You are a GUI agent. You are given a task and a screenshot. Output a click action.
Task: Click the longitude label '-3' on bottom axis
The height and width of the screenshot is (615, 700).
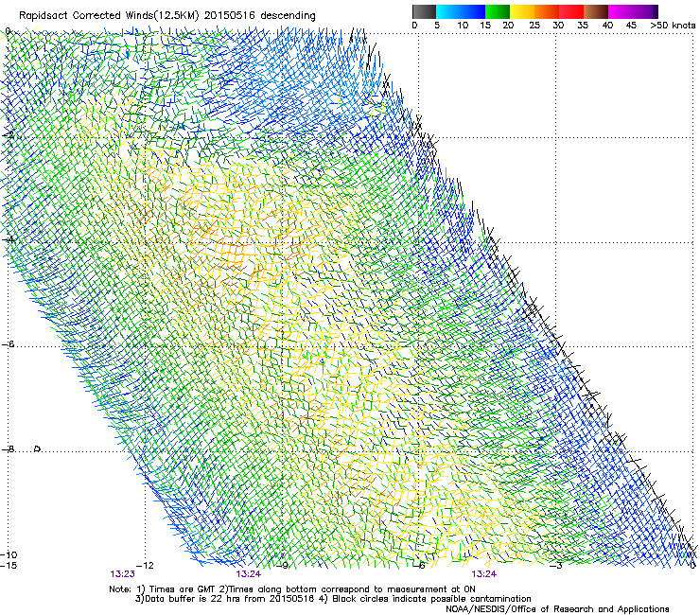coord(557,566)
